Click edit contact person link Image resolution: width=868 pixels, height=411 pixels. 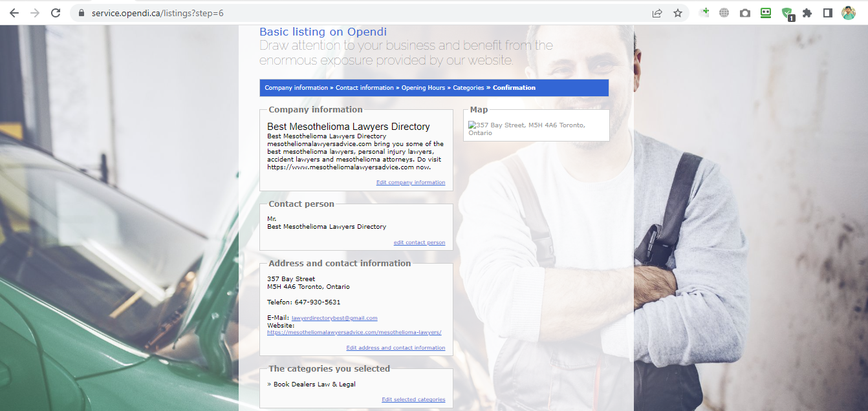(x=419, y=243)
